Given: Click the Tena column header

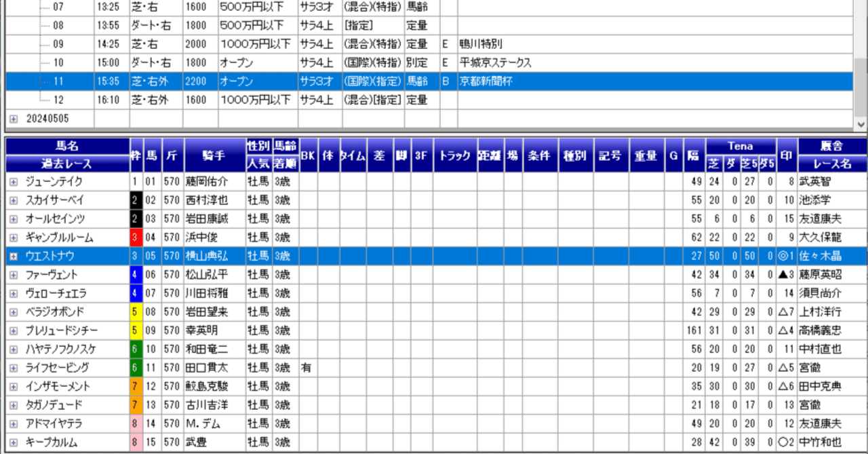Looking at the screenshot, I should tap(741, 146).
